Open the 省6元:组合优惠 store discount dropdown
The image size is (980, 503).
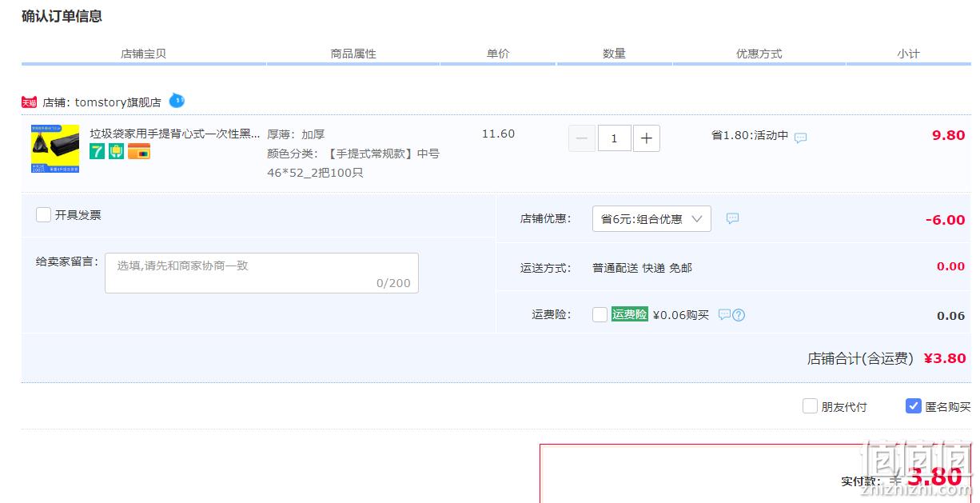click(651, 219)
